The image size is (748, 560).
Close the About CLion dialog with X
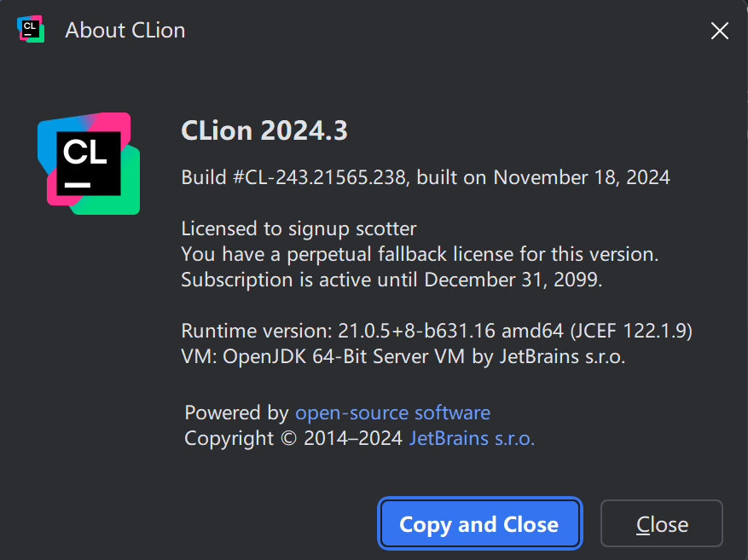tap(719, 31)
